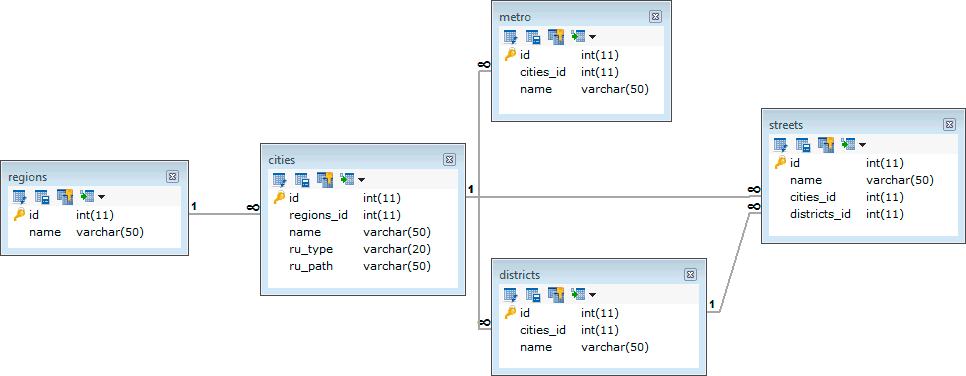Select the metro table title
Screen dimensions: 966x376
(514, 17)
